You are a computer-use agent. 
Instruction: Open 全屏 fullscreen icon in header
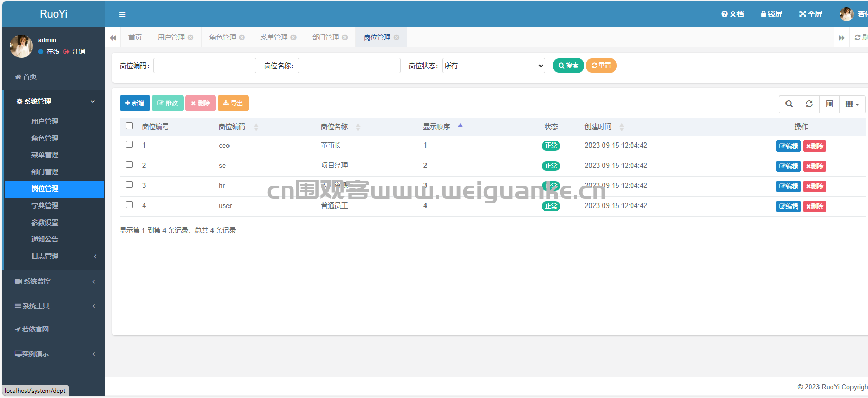pos(803,14)
